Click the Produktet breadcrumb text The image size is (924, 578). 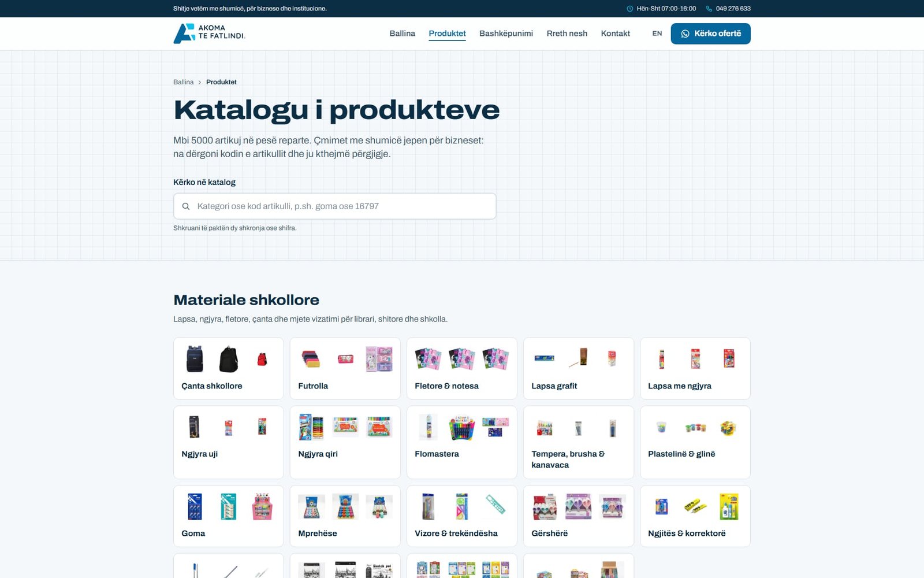point(221,82)
